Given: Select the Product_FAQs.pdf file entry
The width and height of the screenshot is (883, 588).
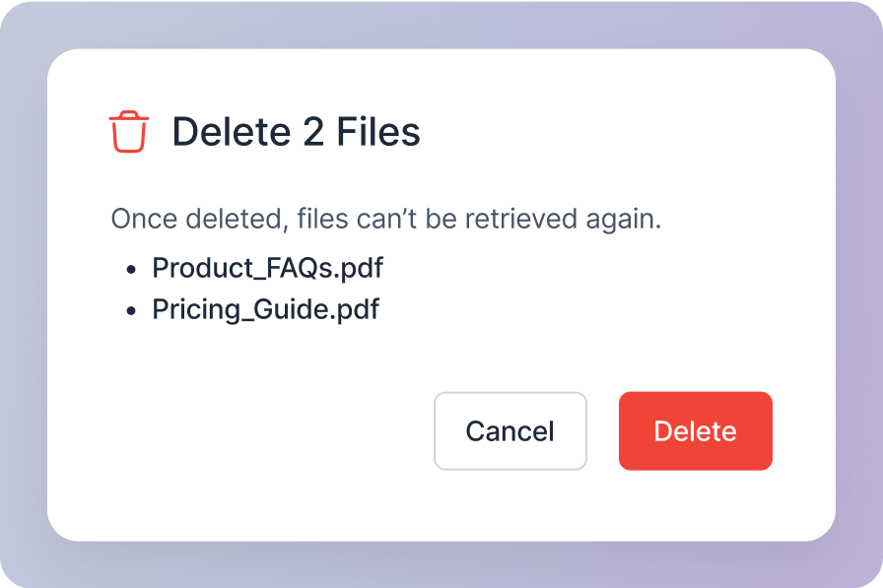Looking at the screenshot, I should [x=267, y=268].
